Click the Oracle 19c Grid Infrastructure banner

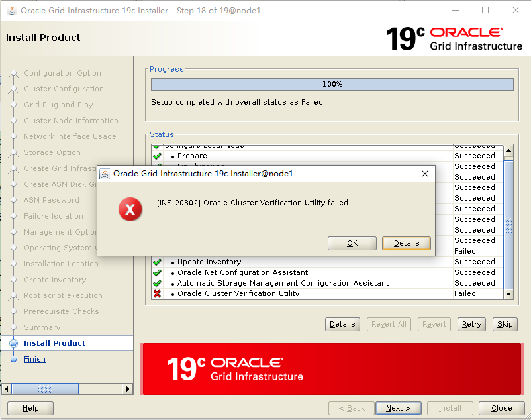pos(332,369)
